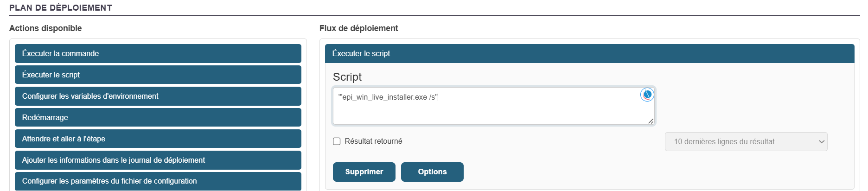
Task: Add the Attendre et aller à l'étape action
Action: tap(158, 139)
